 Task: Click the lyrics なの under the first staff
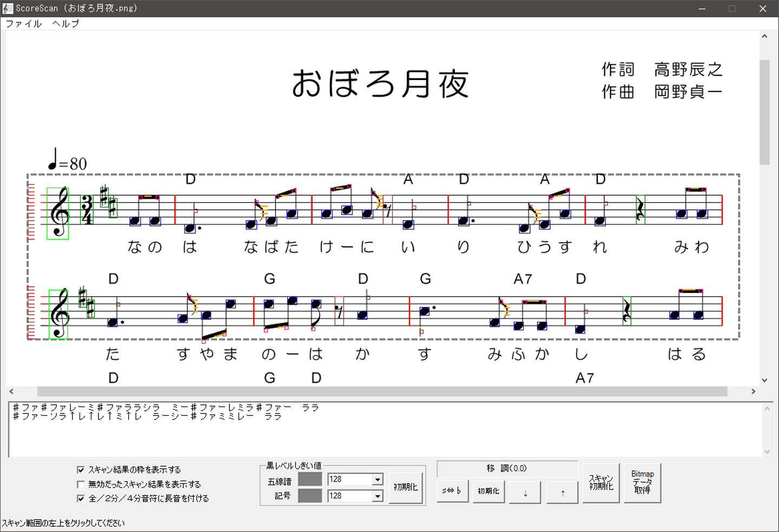[145, 247]
